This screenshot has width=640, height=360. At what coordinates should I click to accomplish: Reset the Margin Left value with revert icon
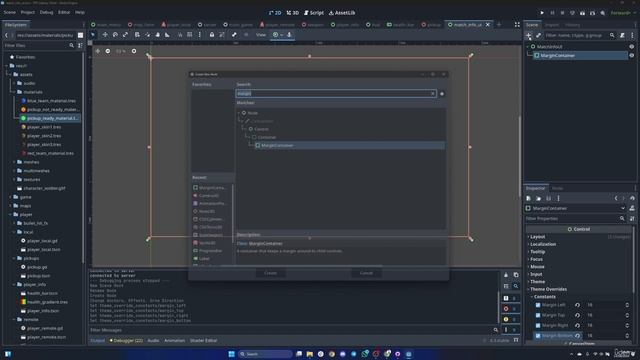(x=577, y=305)
